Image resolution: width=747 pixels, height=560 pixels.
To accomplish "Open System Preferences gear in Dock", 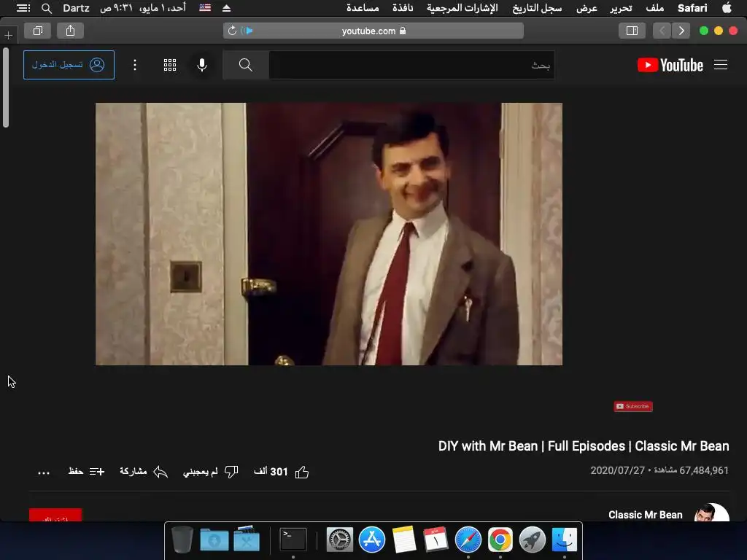I will (340, 540).
